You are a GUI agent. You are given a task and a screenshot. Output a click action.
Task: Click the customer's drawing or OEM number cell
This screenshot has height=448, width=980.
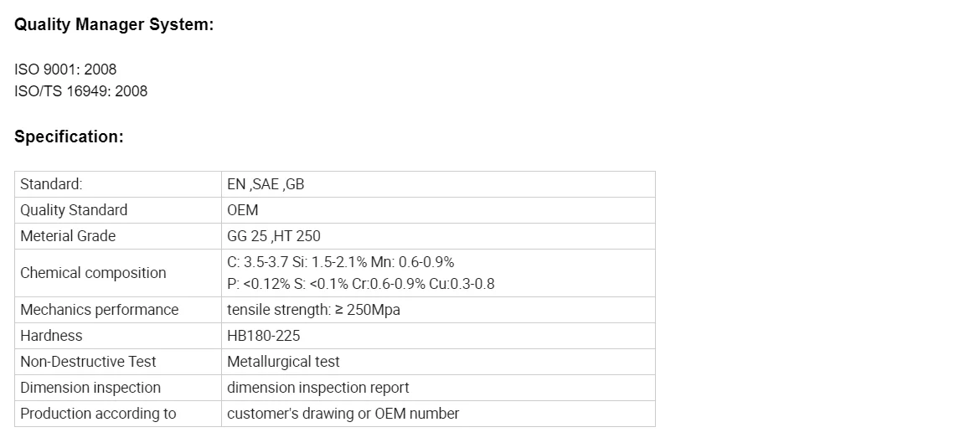(x=438, y=414)
